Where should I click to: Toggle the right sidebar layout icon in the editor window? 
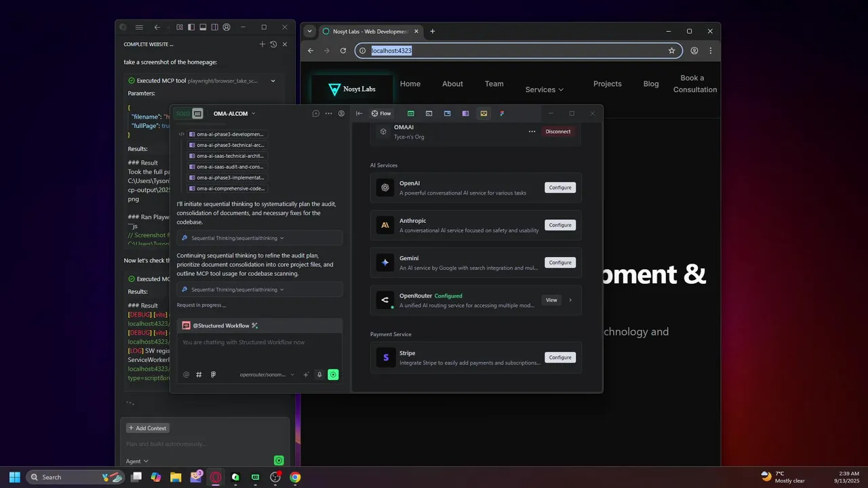click(x=214, y=27)
